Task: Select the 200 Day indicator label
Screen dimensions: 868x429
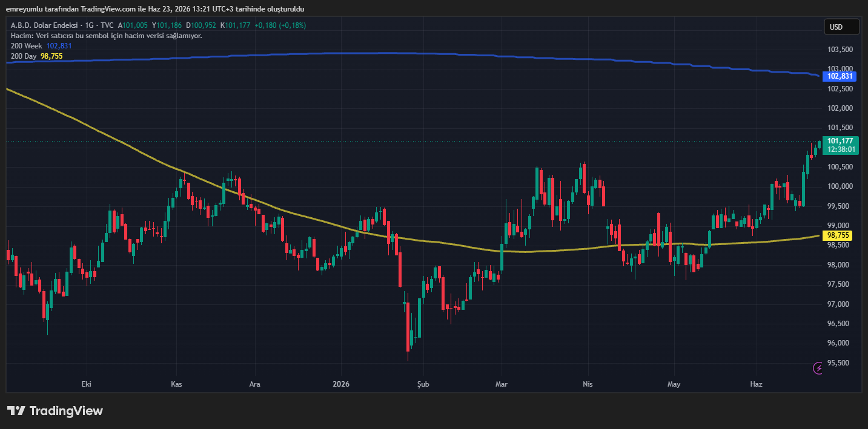Action: tap(24, 56)
